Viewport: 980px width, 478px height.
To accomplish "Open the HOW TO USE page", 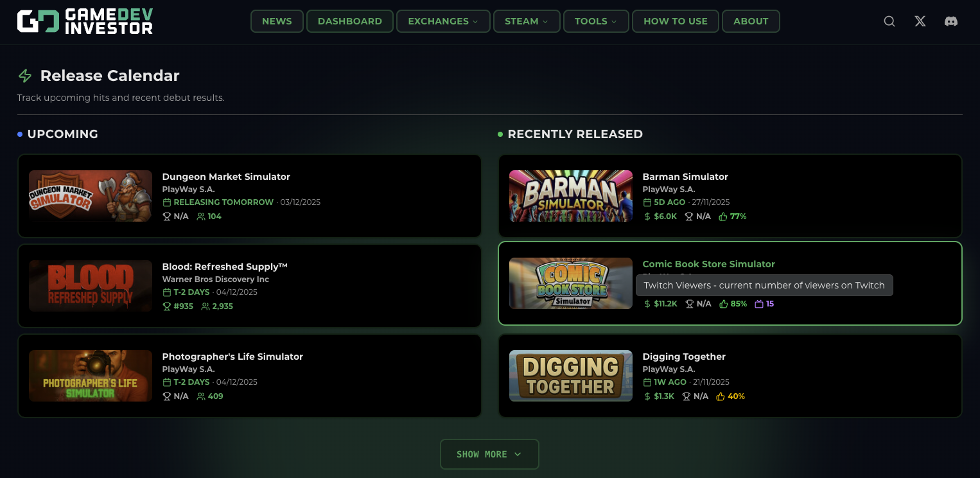I will point(675,21).
